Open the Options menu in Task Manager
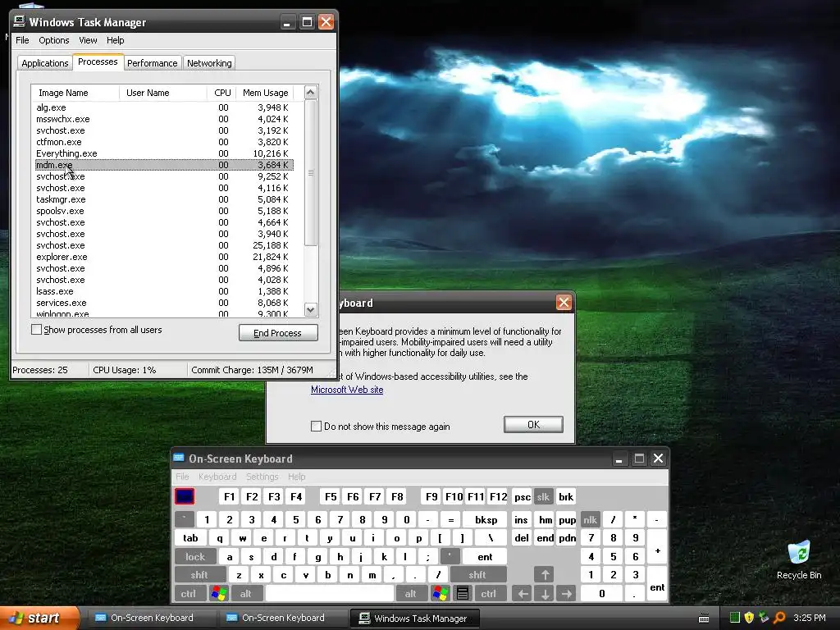Image resolution: width=840 pixels, height=630 pixels. (x=53, y=40)
